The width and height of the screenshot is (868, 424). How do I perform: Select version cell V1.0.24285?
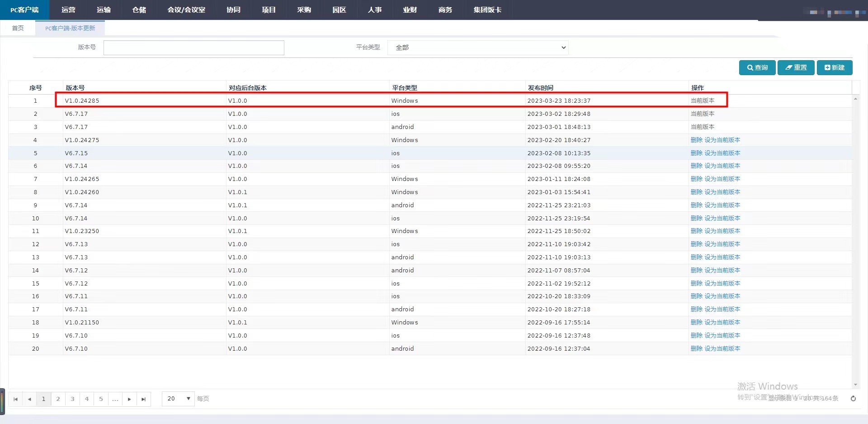82,101
